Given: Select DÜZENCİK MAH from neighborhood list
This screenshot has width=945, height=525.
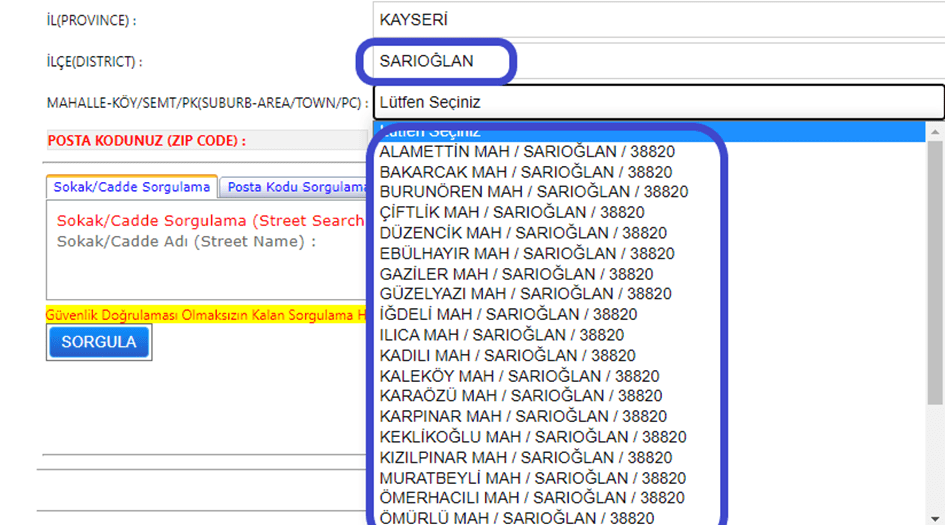Looking at the screenshot, I should 523,233.
